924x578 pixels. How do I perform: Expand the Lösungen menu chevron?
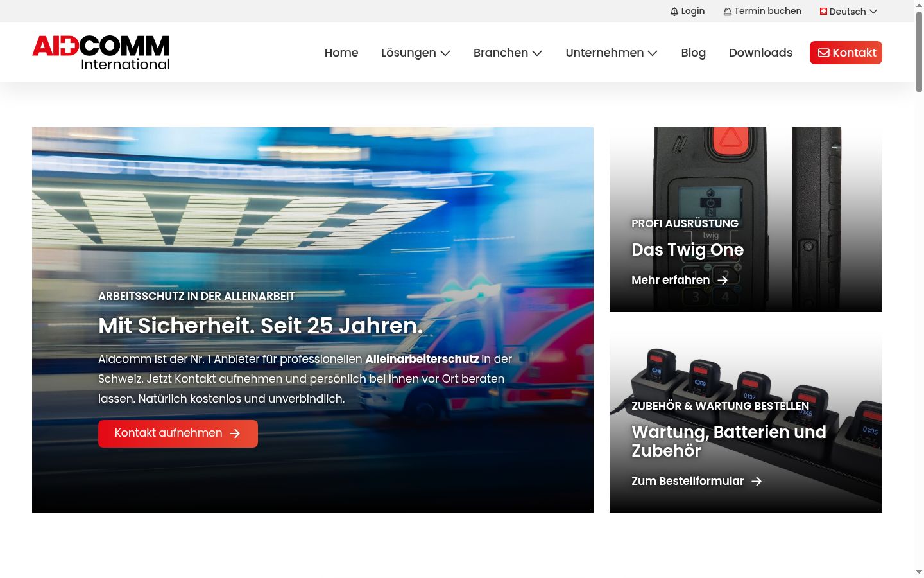click(445, 53)
